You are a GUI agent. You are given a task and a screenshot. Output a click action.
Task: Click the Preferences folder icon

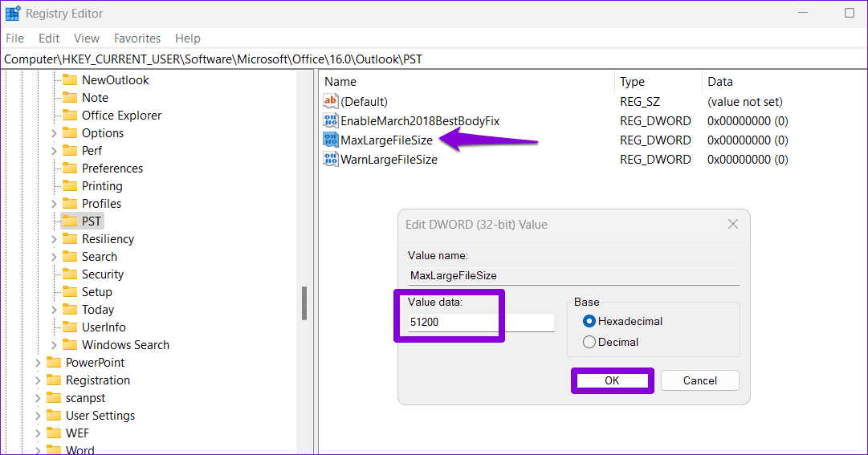point(70,169)
